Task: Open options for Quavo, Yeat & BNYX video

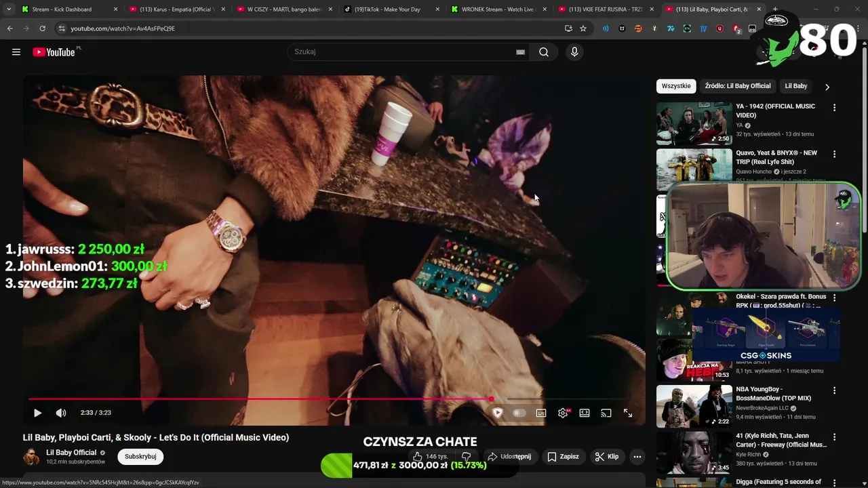Action: (834, 154)
